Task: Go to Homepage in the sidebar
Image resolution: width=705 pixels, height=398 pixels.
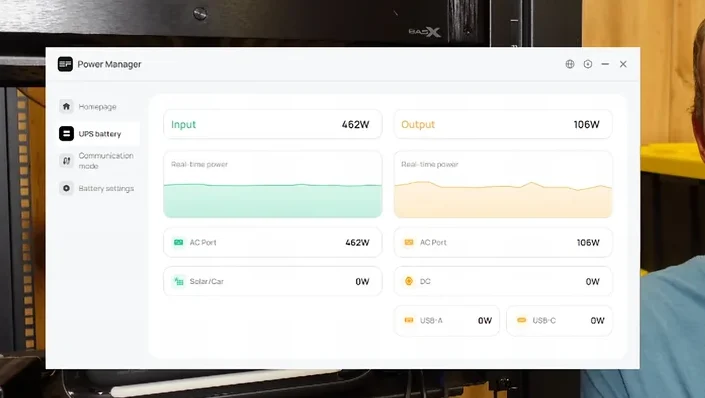Action: click(98, 107)
